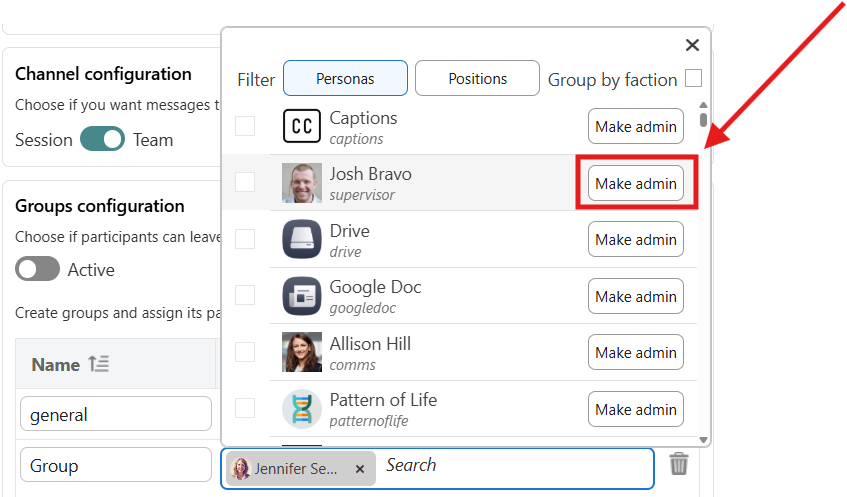Delete the group with trash icon
The image size is (847, 497).
click(x=679, y=464)
